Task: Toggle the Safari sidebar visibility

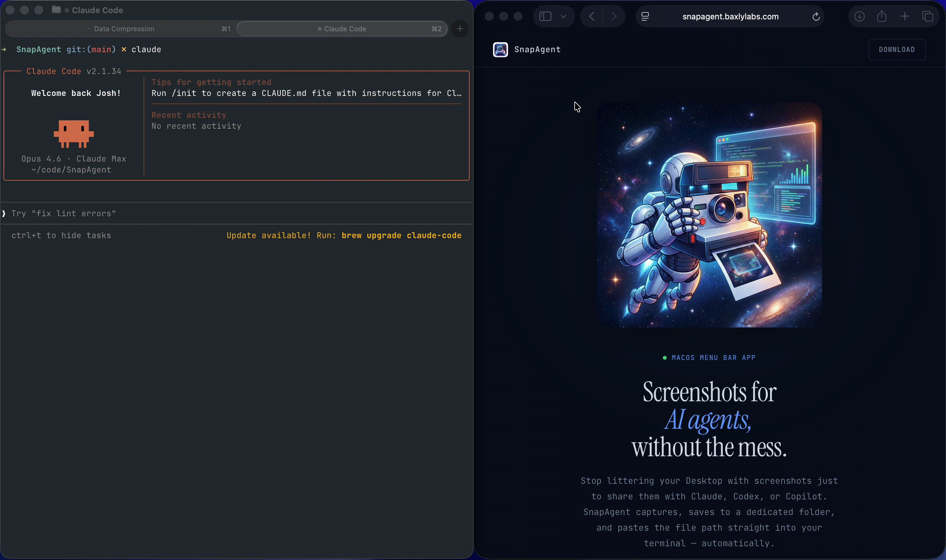Action: click(x=544, y=16)
